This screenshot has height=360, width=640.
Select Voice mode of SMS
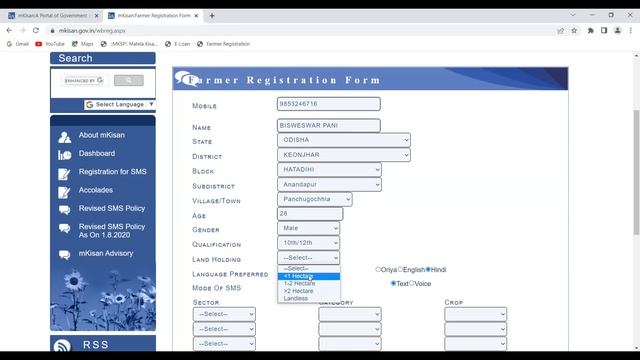coord(412,283)
